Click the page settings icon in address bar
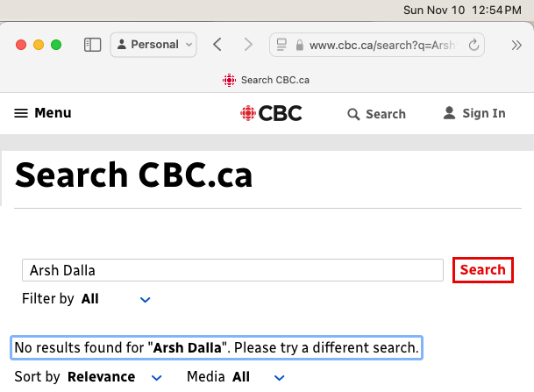 coord(281,45)
